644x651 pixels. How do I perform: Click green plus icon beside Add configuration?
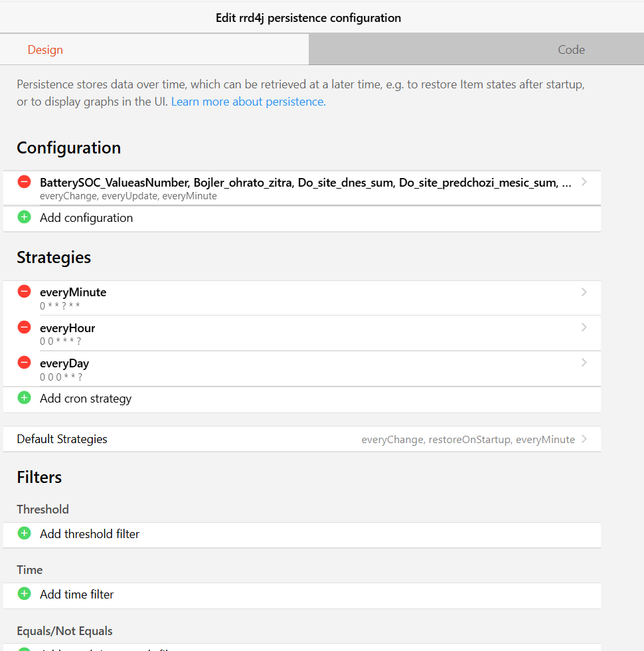(x=25, y=217)
